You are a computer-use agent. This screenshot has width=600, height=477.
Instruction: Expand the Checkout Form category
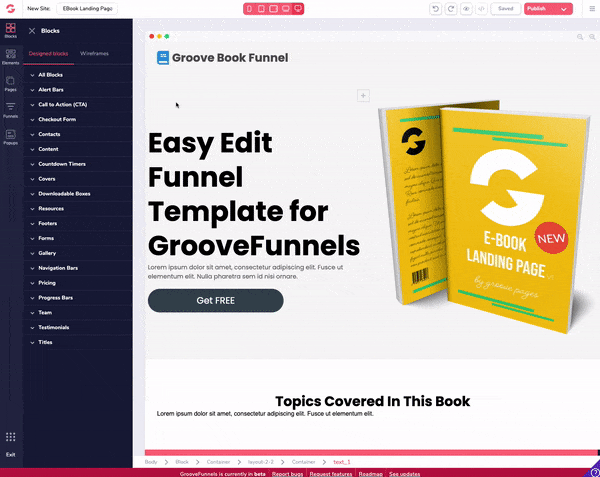[78, 119]
